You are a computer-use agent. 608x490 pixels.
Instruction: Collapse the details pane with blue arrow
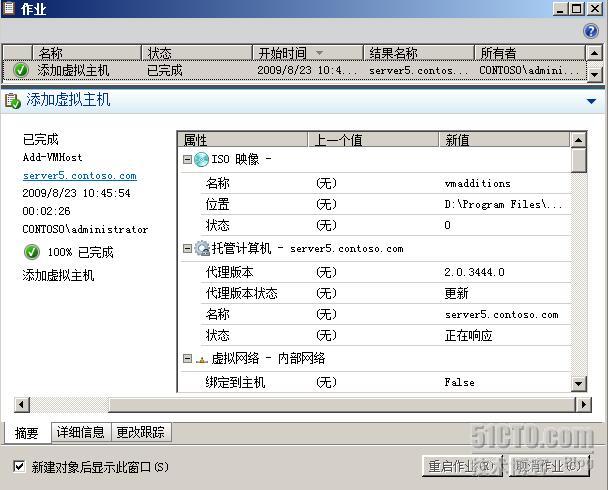point(591,101)
